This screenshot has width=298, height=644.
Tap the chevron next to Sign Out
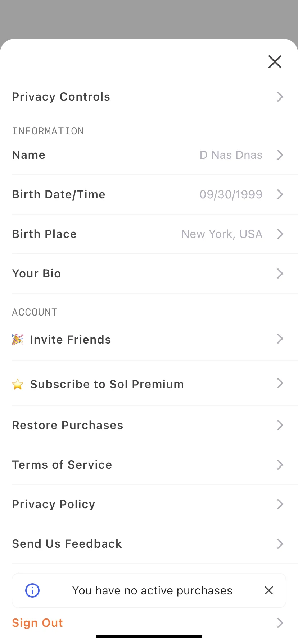(x=280, y=623)
